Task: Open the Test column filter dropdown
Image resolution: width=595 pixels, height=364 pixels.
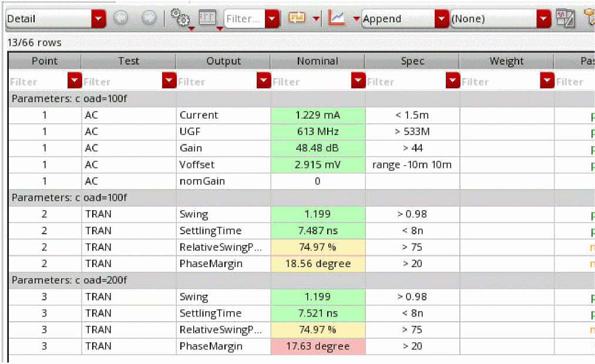Action: click(x=169, y=82)
